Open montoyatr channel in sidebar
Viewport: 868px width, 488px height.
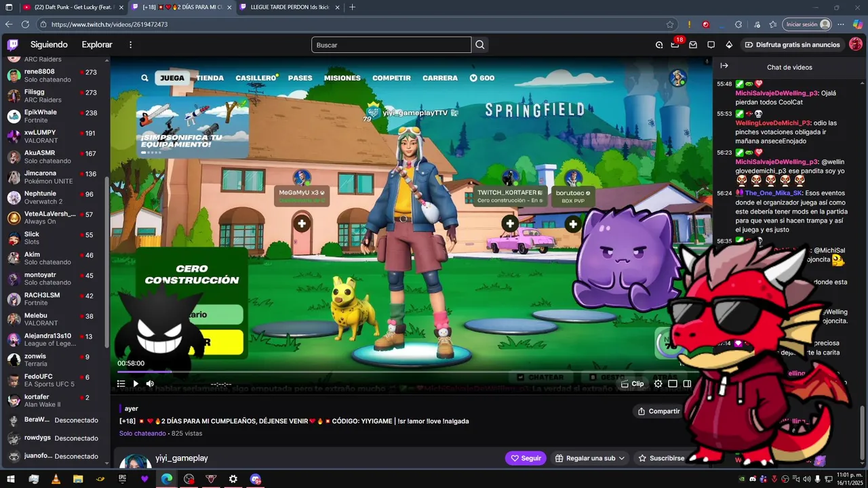[x=53, y=279]
